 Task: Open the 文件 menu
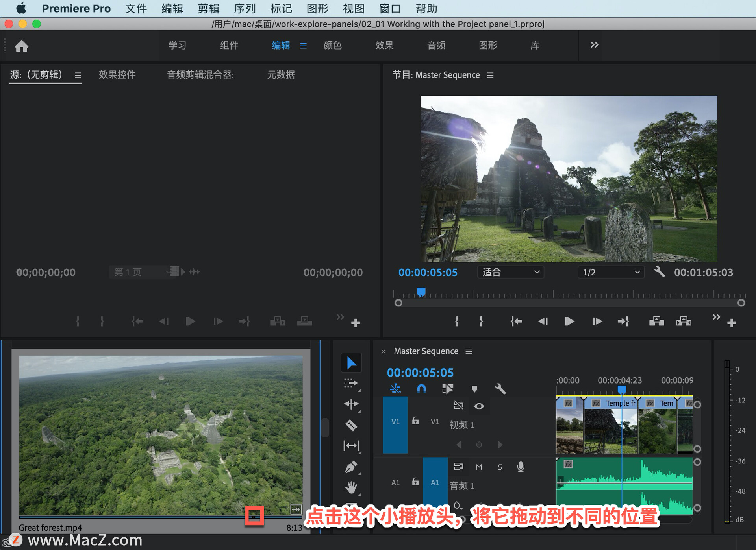pos(136,8)
